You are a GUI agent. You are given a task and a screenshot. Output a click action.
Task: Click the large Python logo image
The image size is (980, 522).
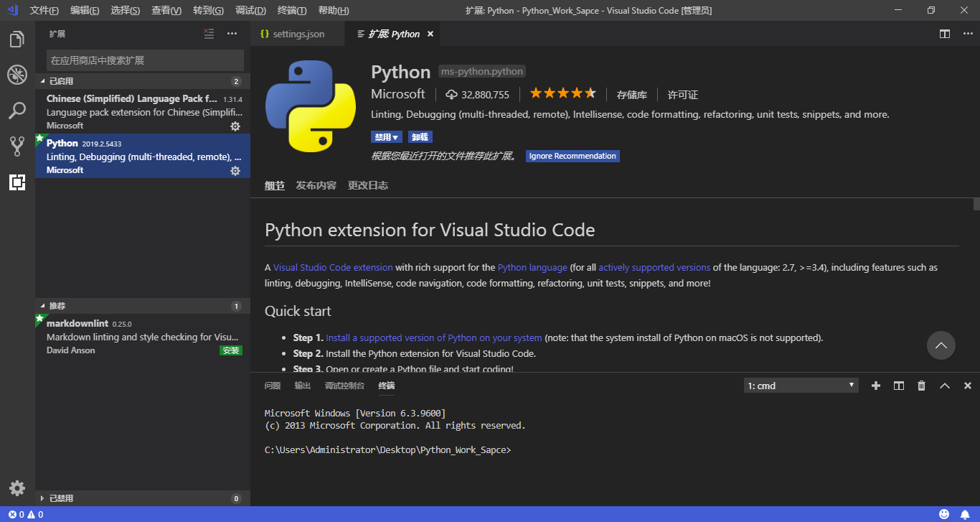pyautogui.click(x=311, y=106)
